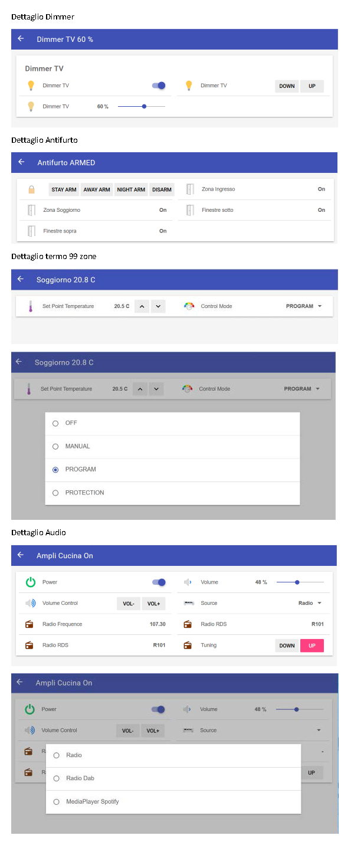Adjust the Dimmer TV 60 % slider
This screenshot has height=868, width=364.
pos(144,106)
